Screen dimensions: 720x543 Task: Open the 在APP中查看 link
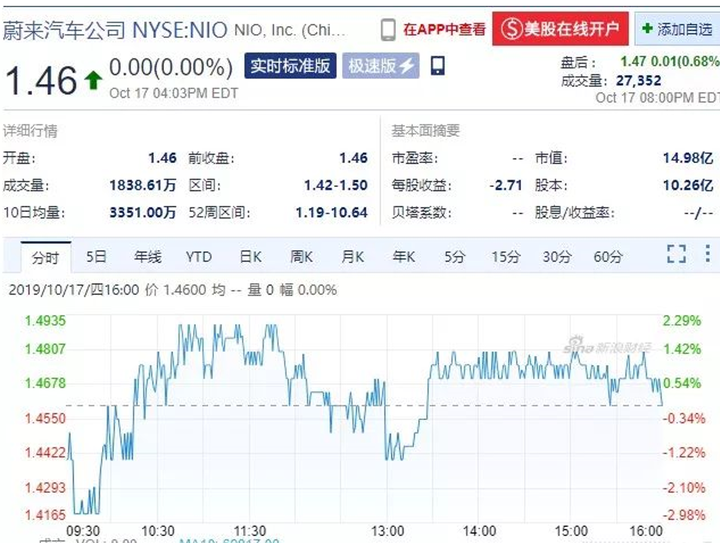point(444,29)
